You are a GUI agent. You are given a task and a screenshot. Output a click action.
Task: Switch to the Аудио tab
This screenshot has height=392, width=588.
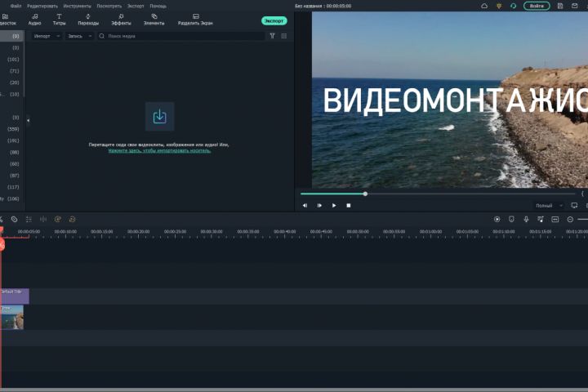(x=34, y=20)
